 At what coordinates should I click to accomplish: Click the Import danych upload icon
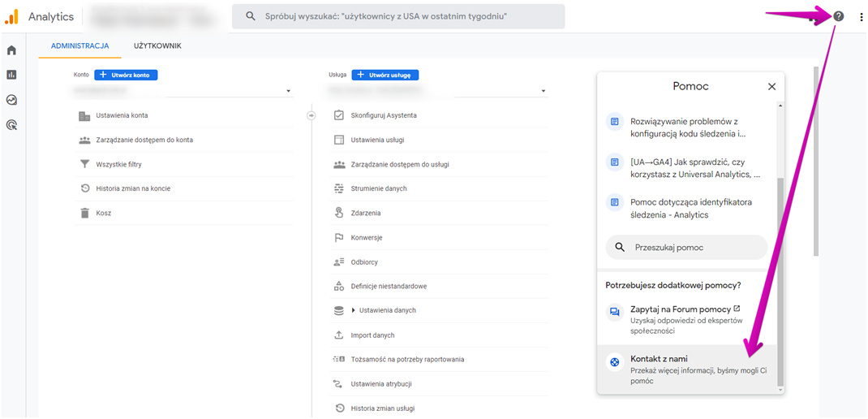coord(339,335)
